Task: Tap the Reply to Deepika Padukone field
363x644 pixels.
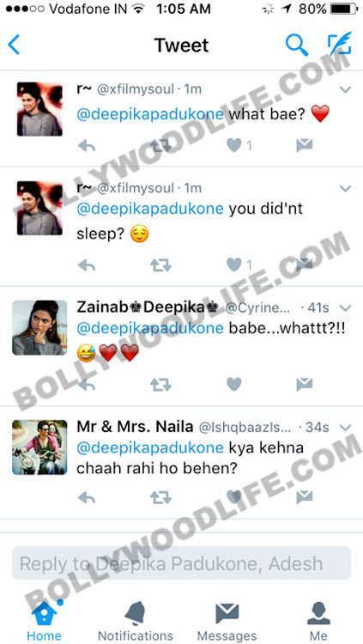Action: pyautogui.click(x=182, y=563)
